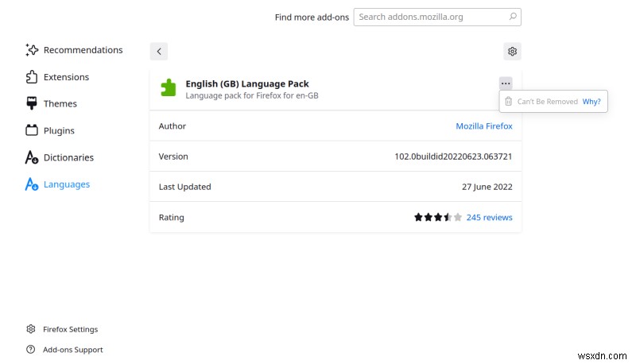The image size is (636, 364).
Task: Click Can't Be Removed menu entry
Action: (547, 102)
